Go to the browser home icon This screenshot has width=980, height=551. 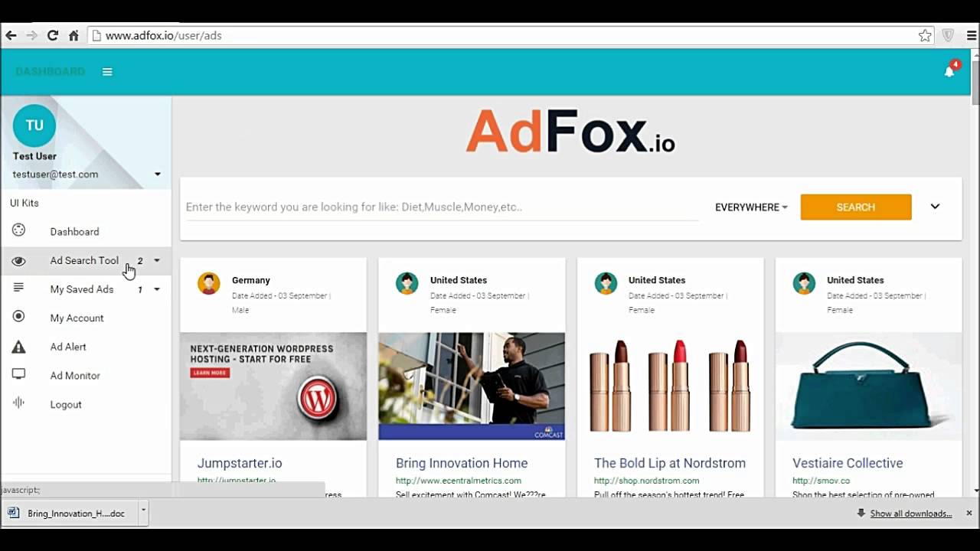(73, 35)
